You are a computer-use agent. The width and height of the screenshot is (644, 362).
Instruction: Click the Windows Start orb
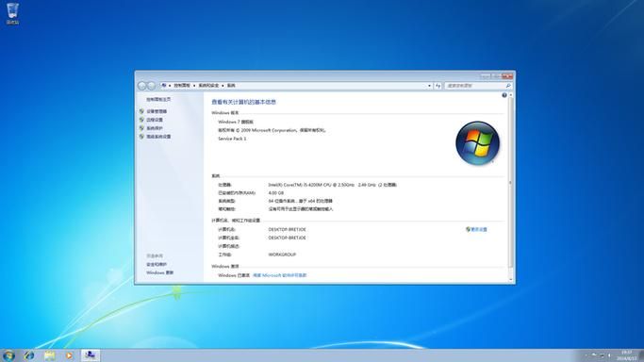tap(8, 355)
